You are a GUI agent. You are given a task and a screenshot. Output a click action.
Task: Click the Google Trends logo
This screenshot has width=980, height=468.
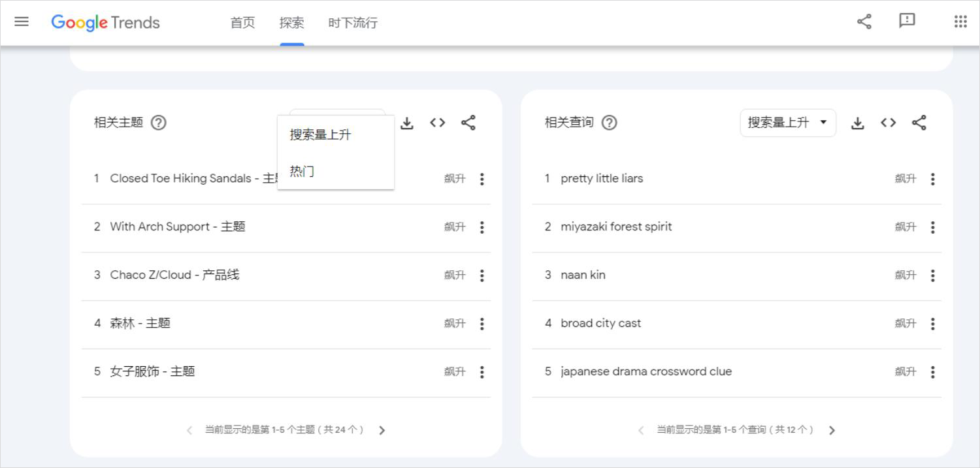click(x=105, y=22)
